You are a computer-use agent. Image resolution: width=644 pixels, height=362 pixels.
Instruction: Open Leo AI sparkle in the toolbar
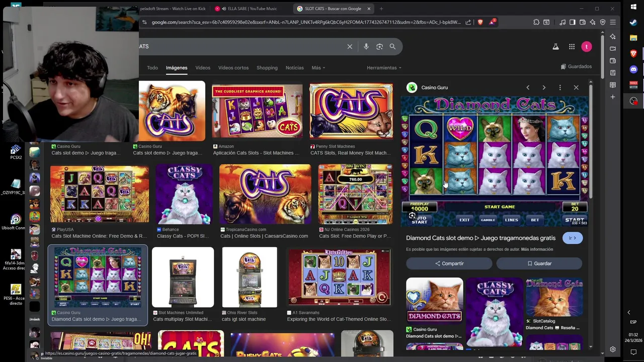[x=593, y=22]
